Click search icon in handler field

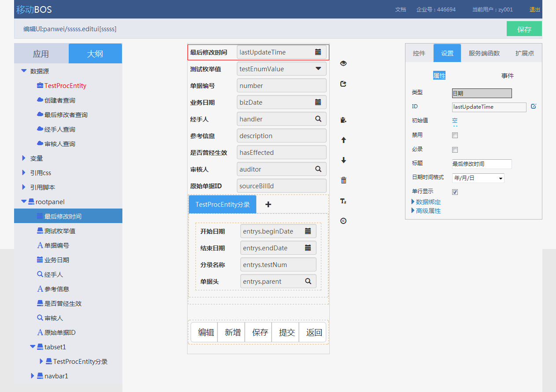pos(318,119)
